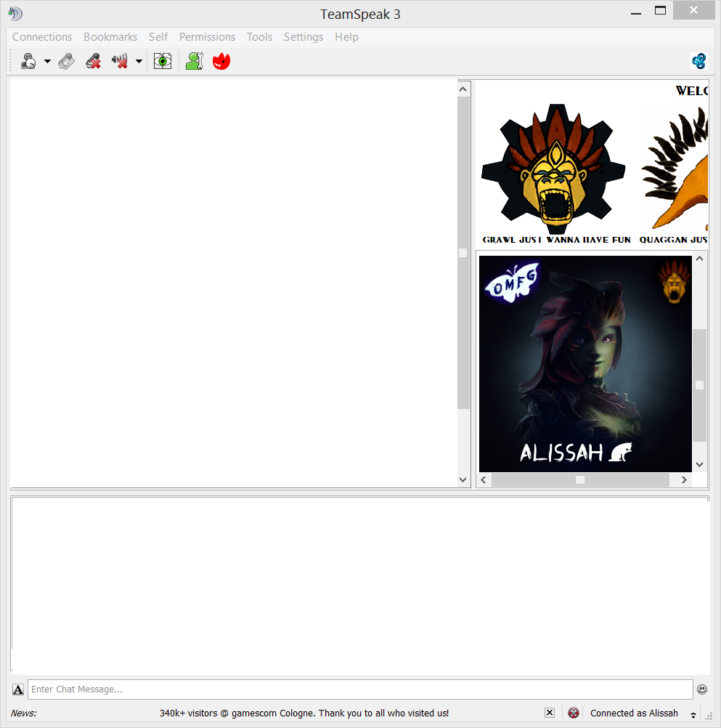Click 'GRAWL JUST WANNA HAVE FUN' caption

coord(556,240)
